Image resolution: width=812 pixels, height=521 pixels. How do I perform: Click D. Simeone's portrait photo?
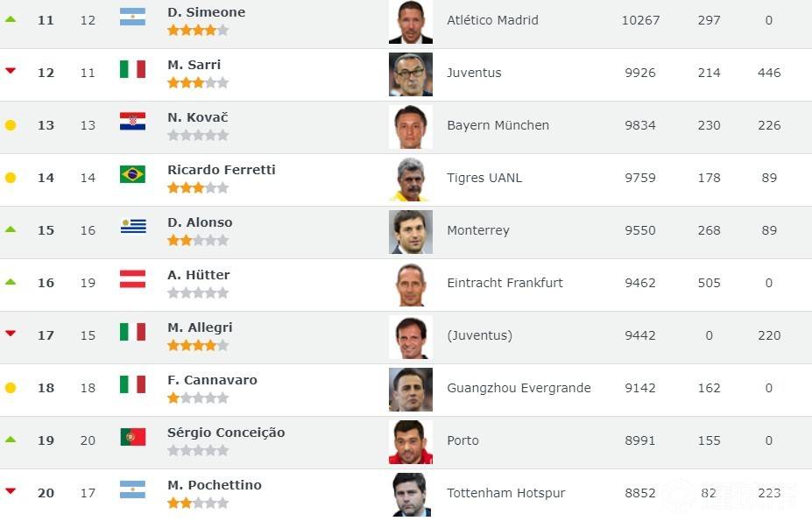click(410, 22)
